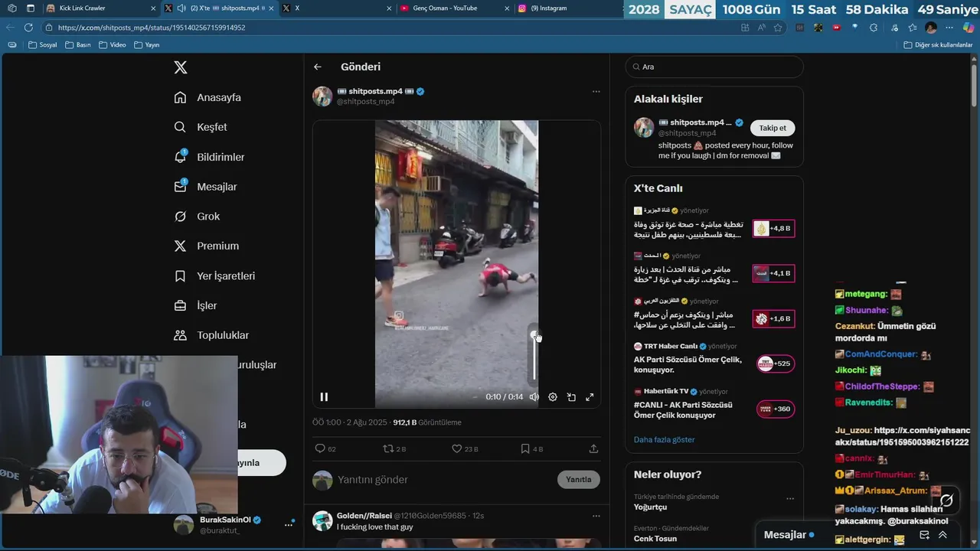Open Golden//Ralsei's profile avatar

[x=322, y=521]
